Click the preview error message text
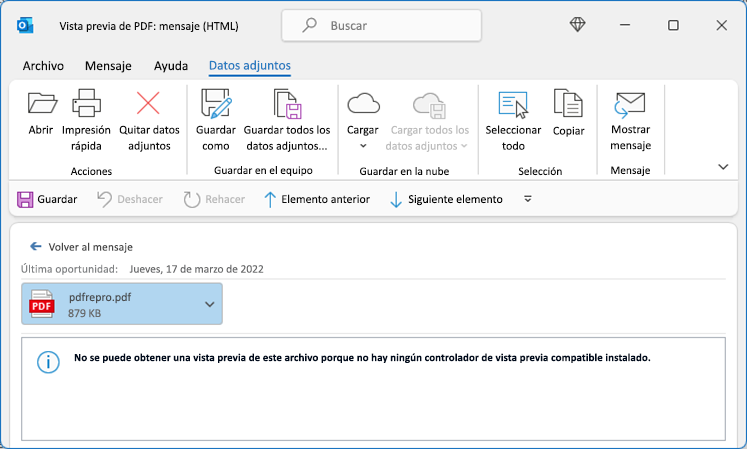 click(362, 357)
